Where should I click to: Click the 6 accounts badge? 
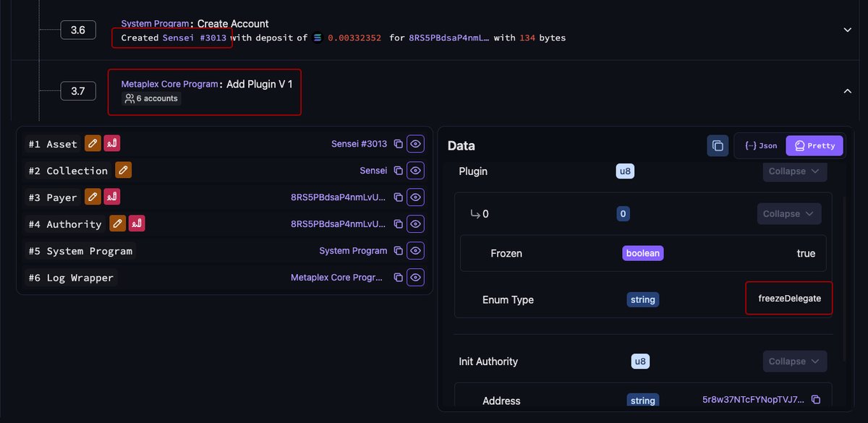[x=151, y=98]
